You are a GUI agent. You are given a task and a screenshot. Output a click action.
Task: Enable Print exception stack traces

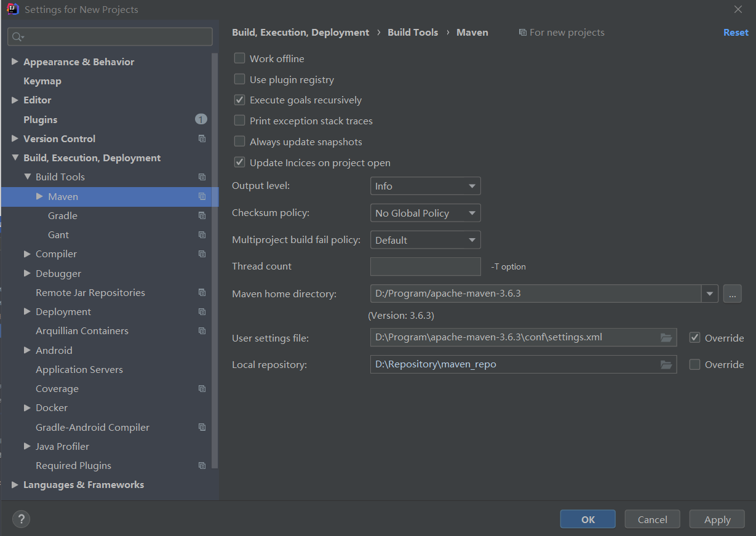(x=239, y=121)
